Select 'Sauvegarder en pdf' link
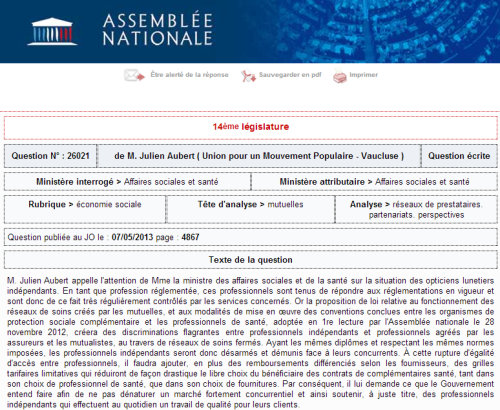 290,75
